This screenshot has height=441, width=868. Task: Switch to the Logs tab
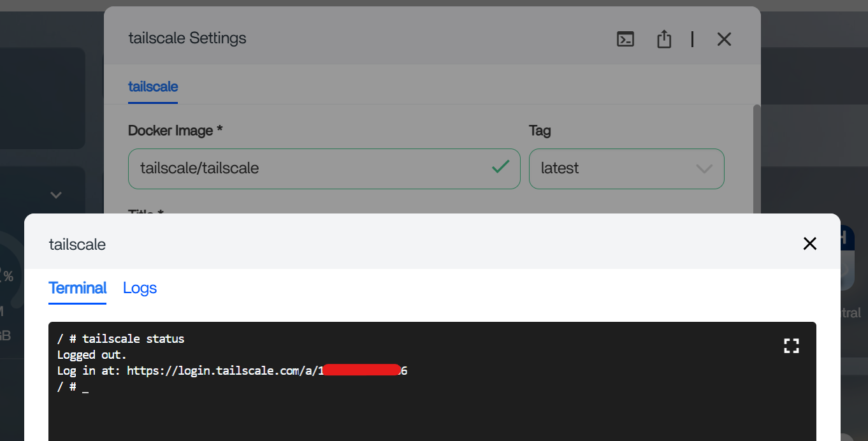(x=140, y=288)
